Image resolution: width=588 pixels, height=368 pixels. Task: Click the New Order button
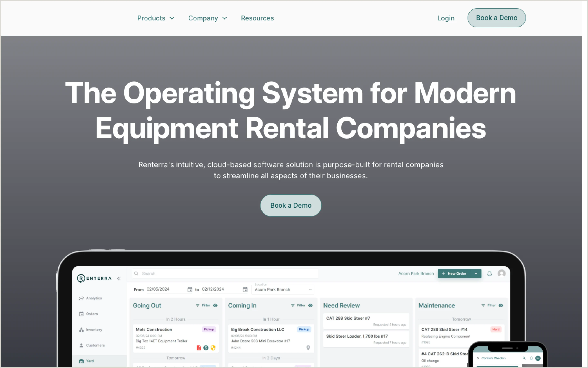coord(454,274)
